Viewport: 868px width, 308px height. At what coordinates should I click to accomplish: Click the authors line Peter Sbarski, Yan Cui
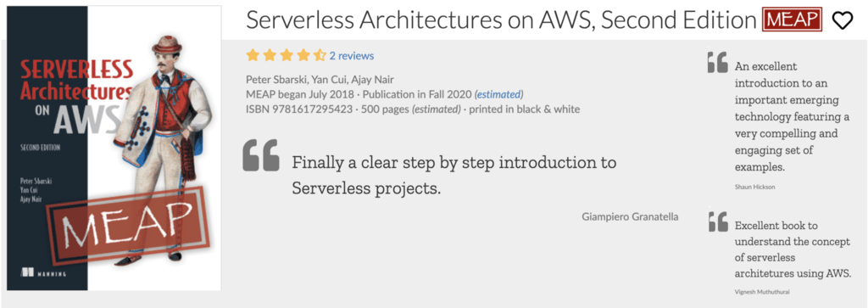click(320, 80)
